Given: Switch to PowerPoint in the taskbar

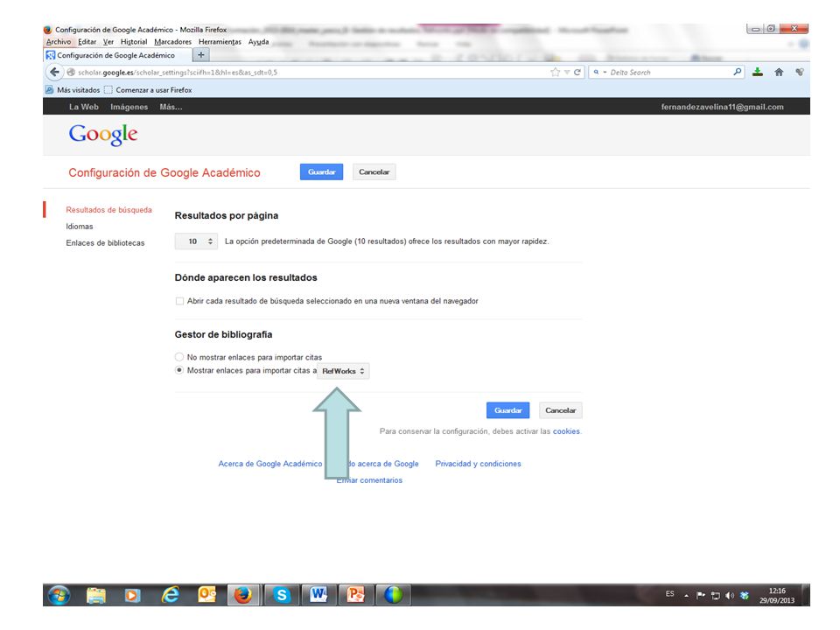Looking at the screenshot, I should click(x=356, y=595).
